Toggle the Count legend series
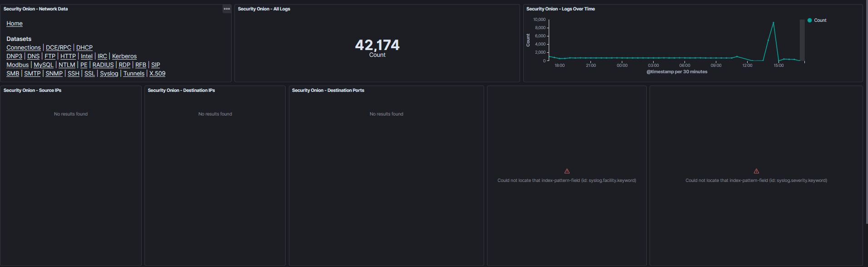The width and height of the screenshot is (868, 267). (x=817, y=20)
